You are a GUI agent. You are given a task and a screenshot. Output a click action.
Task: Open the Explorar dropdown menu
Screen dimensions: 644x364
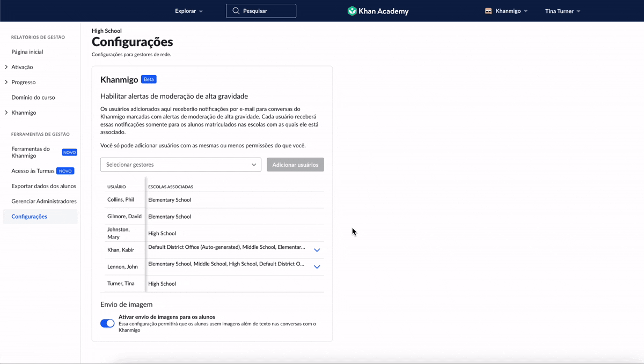[189, 11]
